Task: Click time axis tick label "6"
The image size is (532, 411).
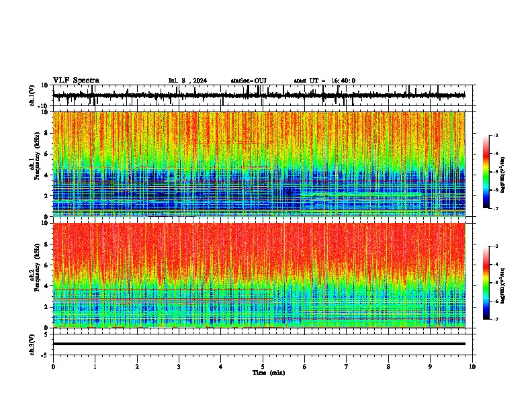Action: point(305,367)
